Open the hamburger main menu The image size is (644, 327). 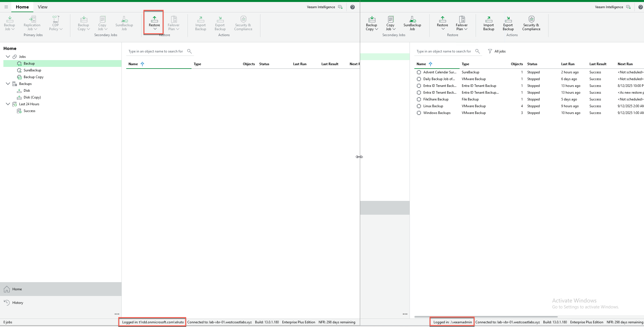coord(6,7)
